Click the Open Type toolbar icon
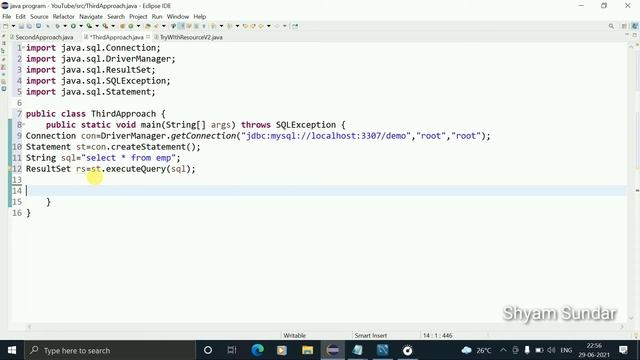640x360 pixels. [x=147, y=26]
